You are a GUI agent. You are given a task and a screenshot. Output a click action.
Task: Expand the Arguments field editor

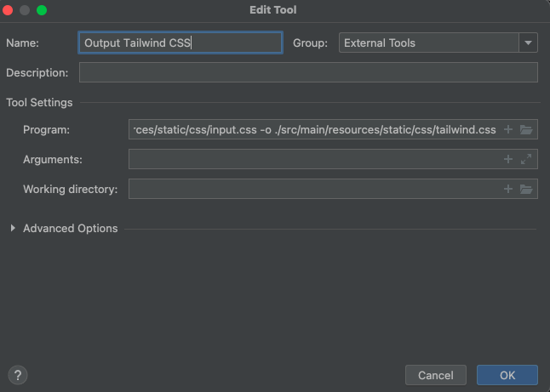pyautogui.click(x=526, y=159)
